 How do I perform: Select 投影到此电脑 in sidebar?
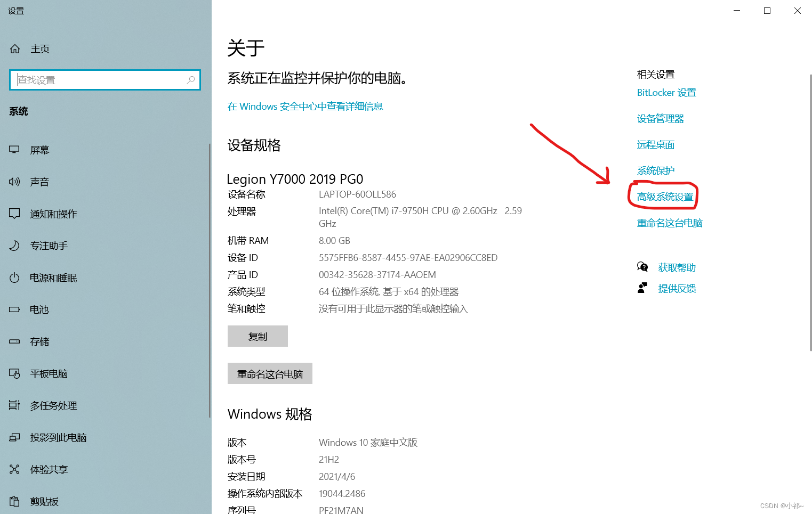coord(58,437)
